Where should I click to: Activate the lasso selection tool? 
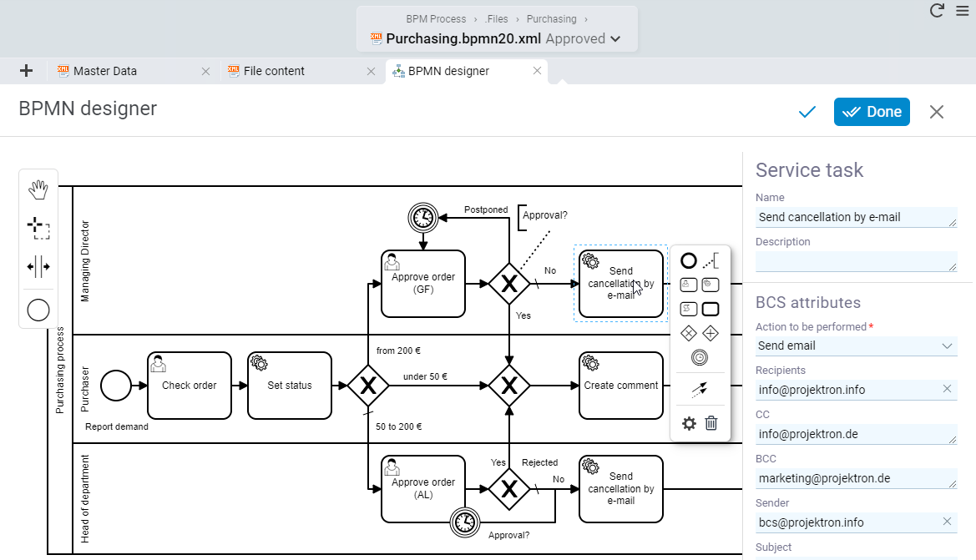coord(38,229)
